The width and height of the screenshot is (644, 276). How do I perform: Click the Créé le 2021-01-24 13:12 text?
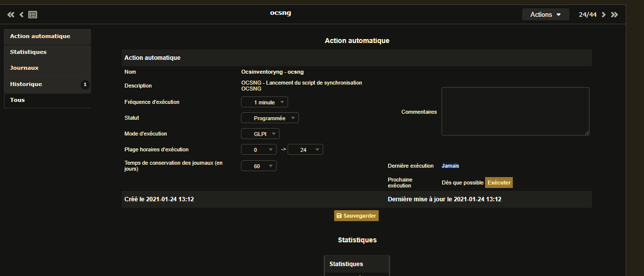tap(159, 199)
